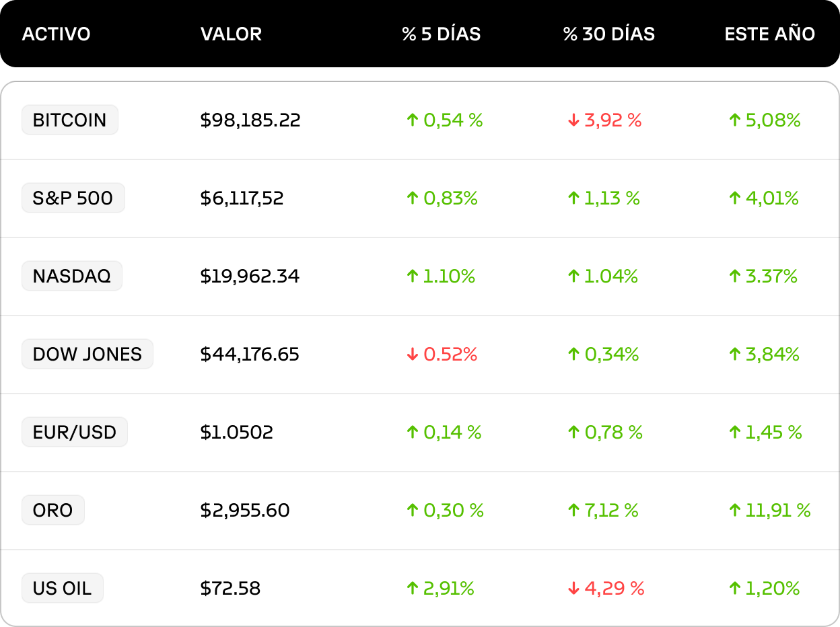The width and height of the screenshot is (840, 627).
Task: Click the red down arrow beside US OIL 4,29 %
Action: tap(573, 589)
